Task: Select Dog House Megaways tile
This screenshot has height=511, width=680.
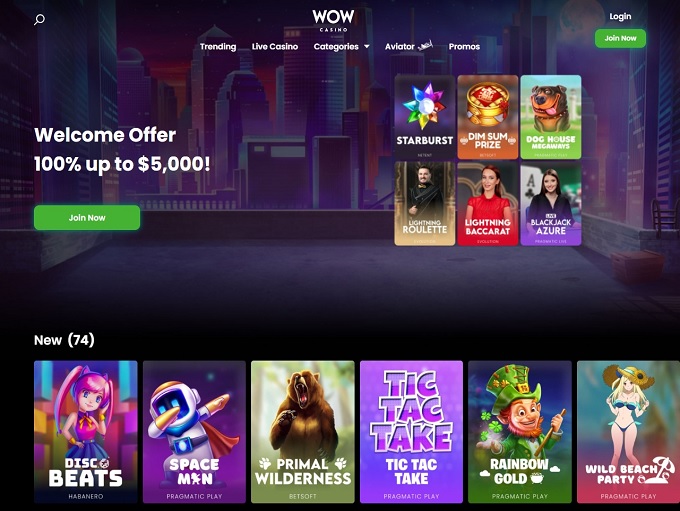Action: point(551,117)
